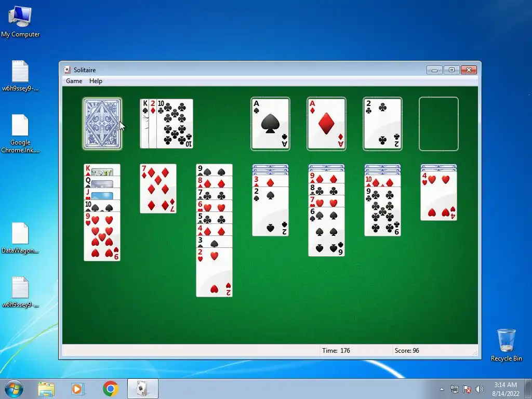Select the 9 of diamonds in fifth column
The width and height of the screenshot is (532, 399).
326,178
